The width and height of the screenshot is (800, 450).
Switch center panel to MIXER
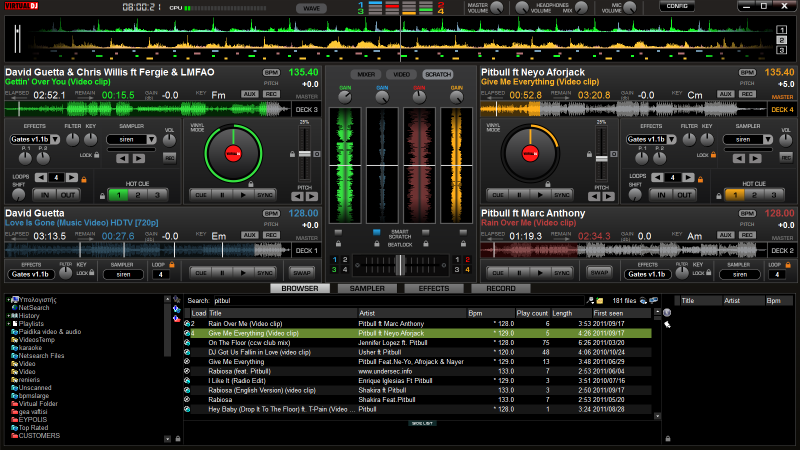coord(366,74)
